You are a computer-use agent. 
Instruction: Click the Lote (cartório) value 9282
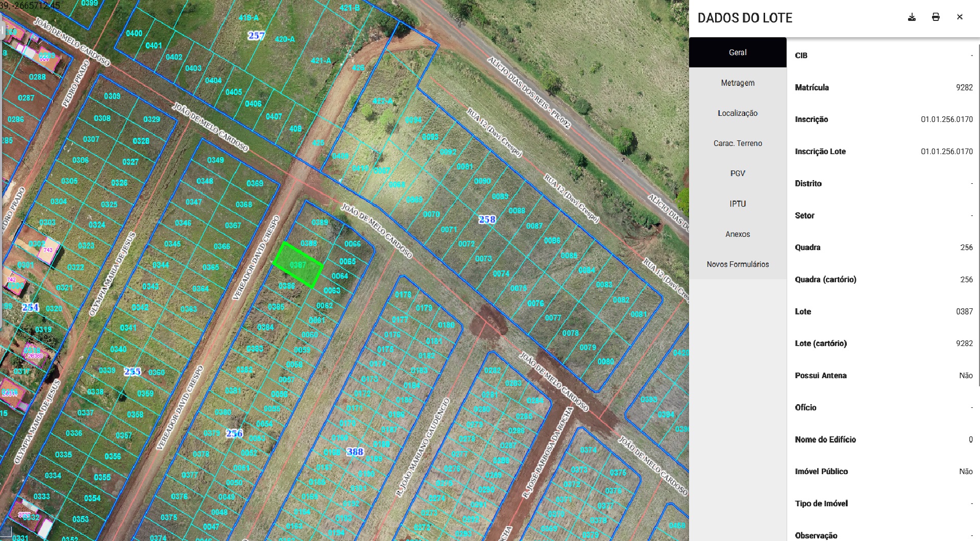click(x=964, y=343)
